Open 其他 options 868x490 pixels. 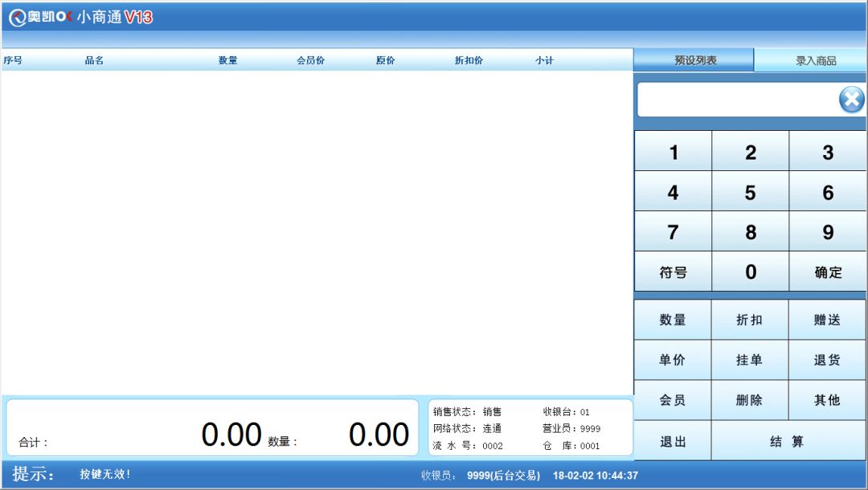coord(827,400)
